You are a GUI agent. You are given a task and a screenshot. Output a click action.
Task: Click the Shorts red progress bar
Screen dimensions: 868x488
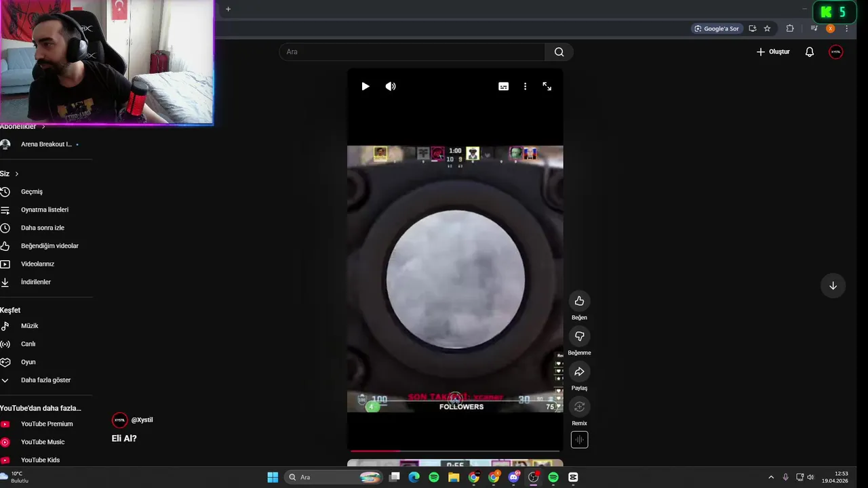455,450
